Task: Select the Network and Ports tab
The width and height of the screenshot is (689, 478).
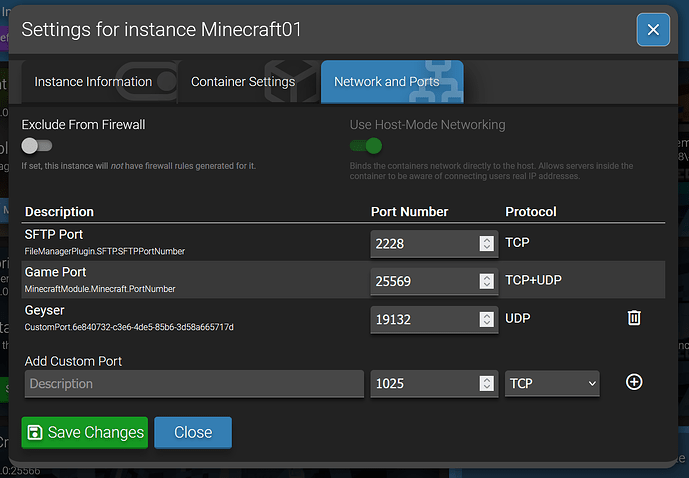Action: pyautogui.click(x=392, y=82)
